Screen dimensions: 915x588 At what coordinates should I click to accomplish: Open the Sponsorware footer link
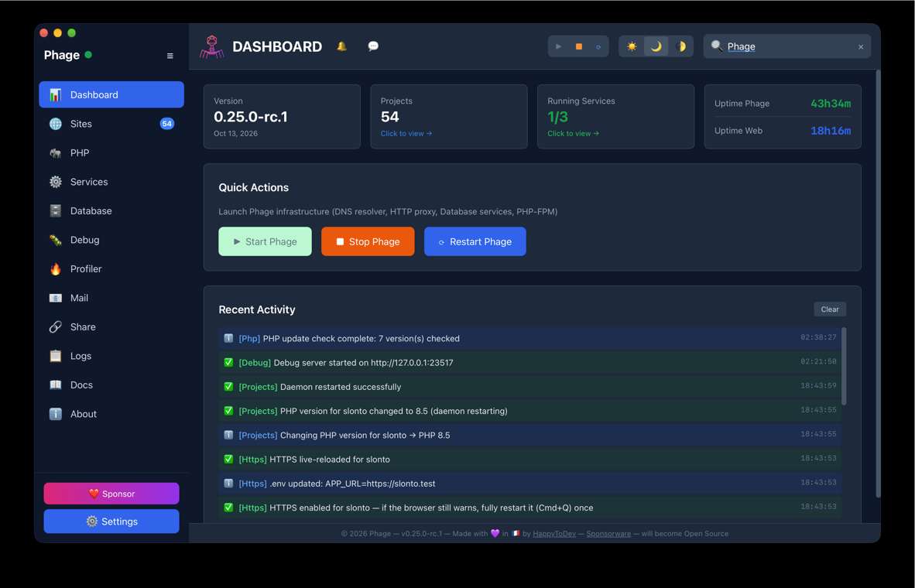[608, 534]
